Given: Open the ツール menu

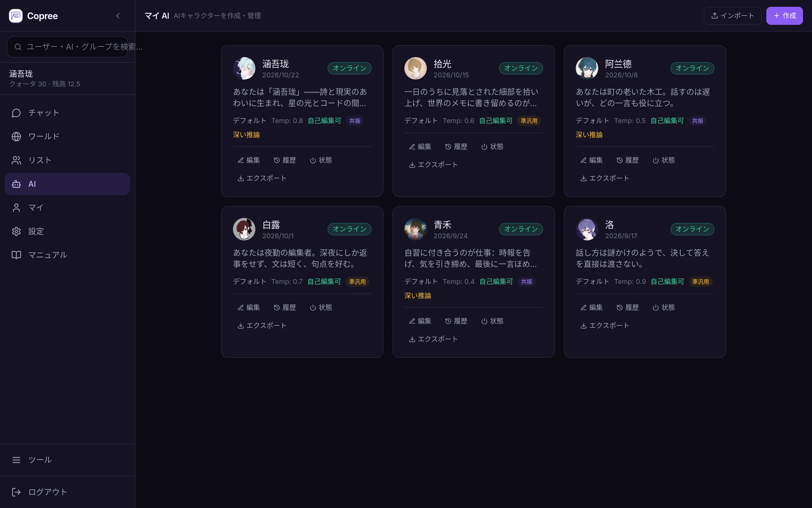Looking at the screenshot, I should pos(67,460).
